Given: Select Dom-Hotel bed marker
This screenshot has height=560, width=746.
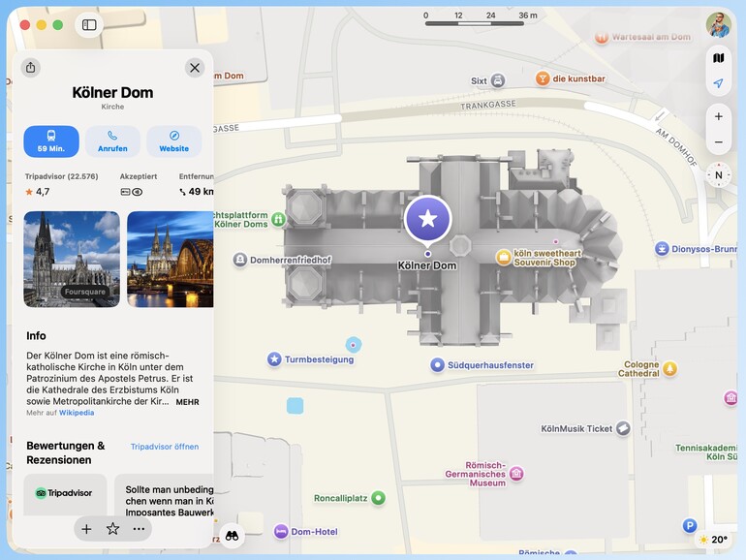Looking at the screenshot, I should (281, 532).
